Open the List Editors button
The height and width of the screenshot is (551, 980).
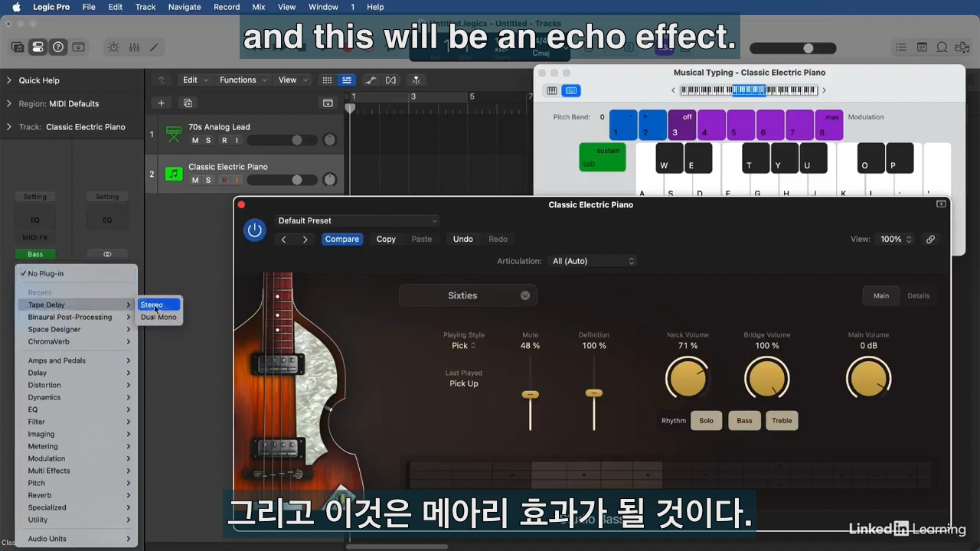pos(901,47)
